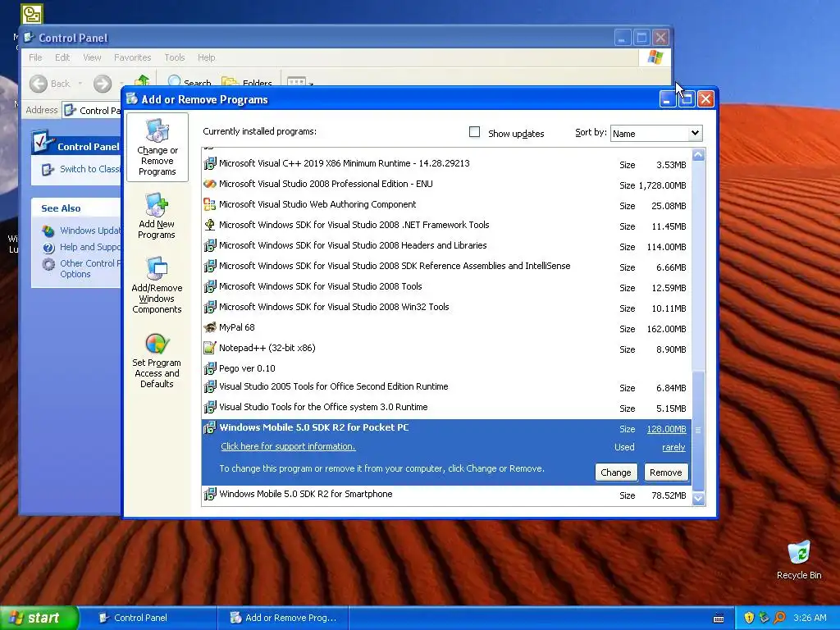Screen dimensions: 840x630
Task: Click the Pego ver 0.10 icon
Action: click(210, 368)
